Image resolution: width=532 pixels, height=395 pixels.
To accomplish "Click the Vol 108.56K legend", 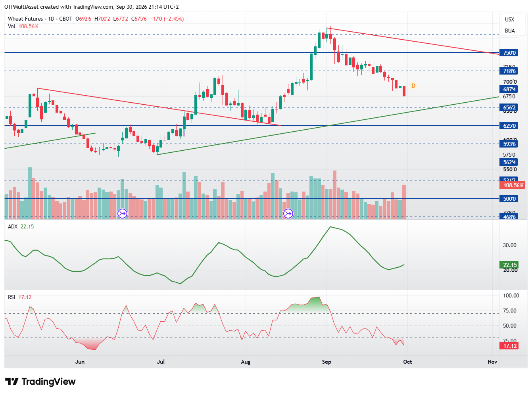I will point(23,26).
